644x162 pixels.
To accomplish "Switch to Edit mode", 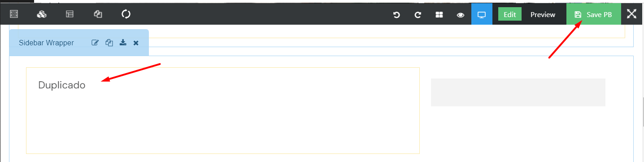I will click(510, 14).
